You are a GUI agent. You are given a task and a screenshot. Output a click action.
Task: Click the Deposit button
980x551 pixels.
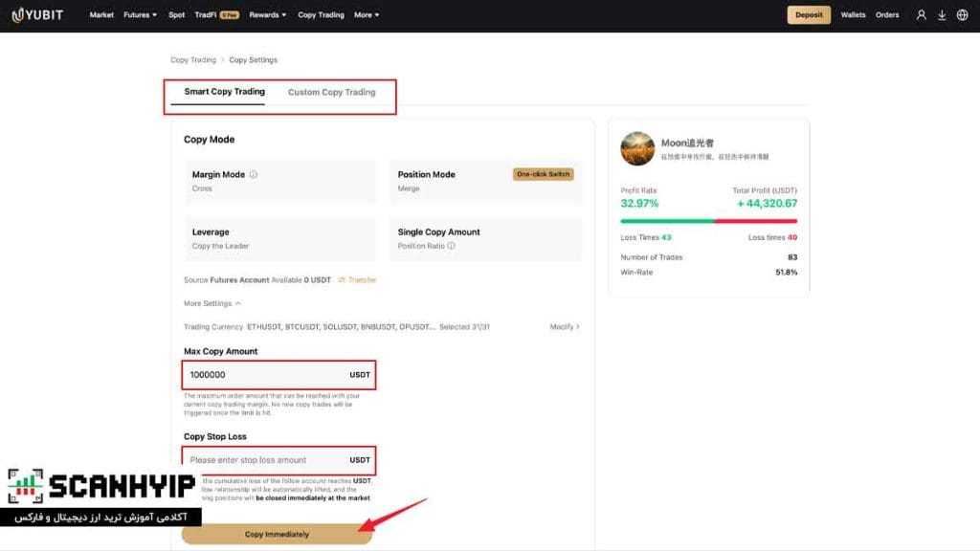809,15
